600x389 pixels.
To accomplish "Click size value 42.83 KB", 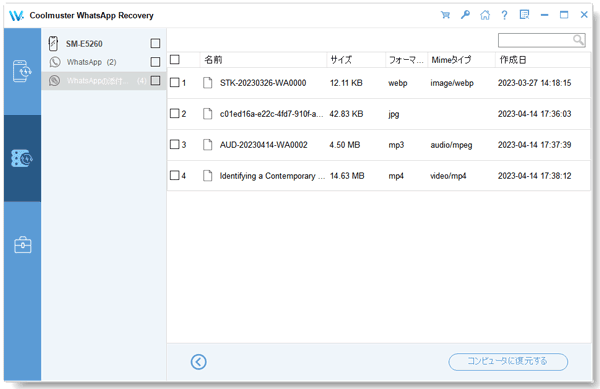I will (346, 114).
